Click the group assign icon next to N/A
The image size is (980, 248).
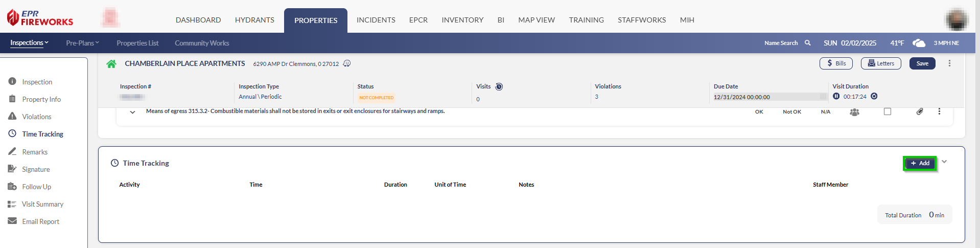(854, 112)
